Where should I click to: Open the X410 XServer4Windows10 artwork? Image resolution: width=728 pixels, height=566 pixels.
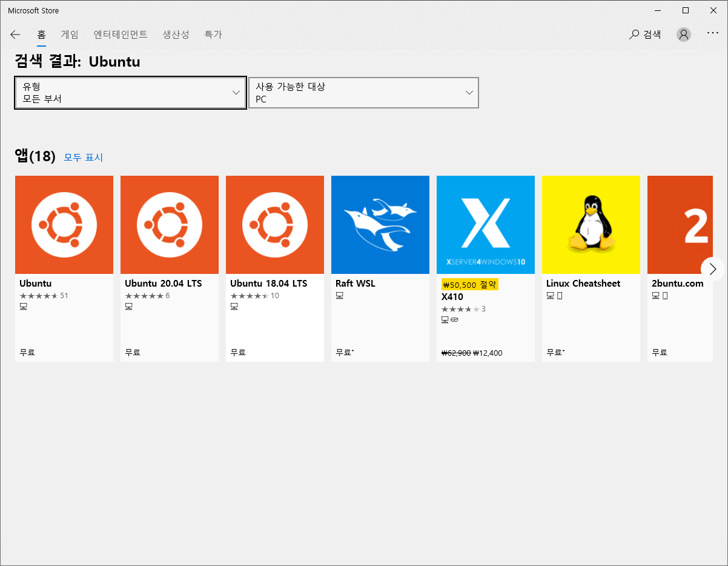486,225
